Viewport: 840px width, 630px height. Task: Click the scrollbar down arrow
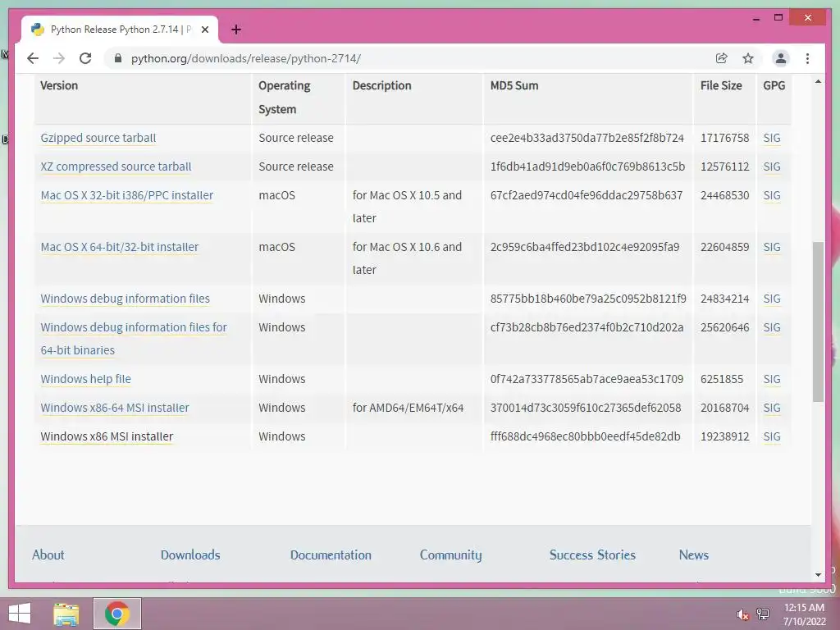[x=818, y=575]
